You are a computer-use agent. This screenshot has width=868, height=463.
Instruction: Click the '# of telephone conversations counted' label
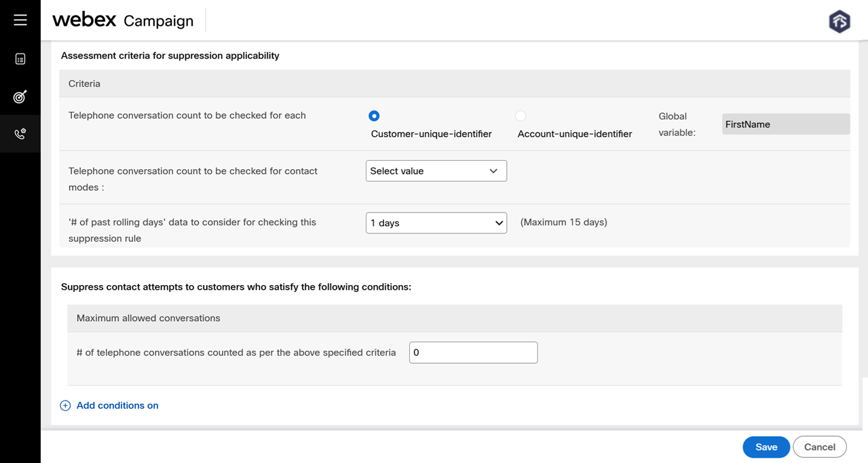(x=236, y=352)
